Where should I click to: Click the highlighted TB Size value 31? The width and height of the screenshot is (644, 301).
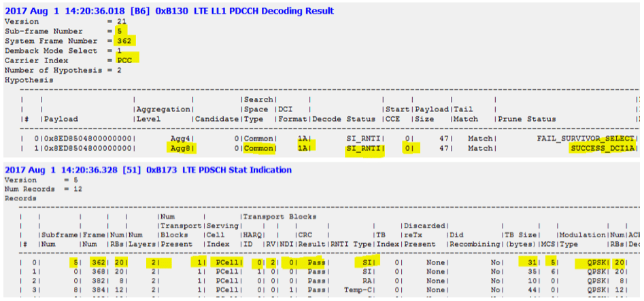click(x=531, y=262)
